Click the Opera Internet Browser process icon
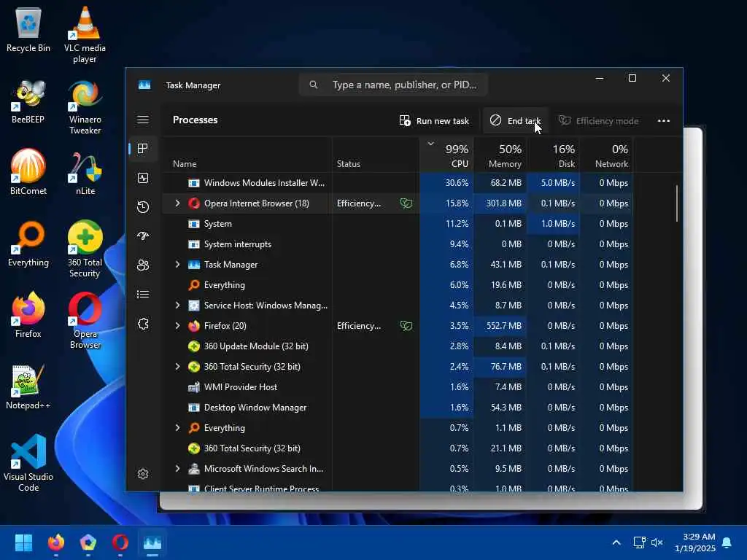 194,203
